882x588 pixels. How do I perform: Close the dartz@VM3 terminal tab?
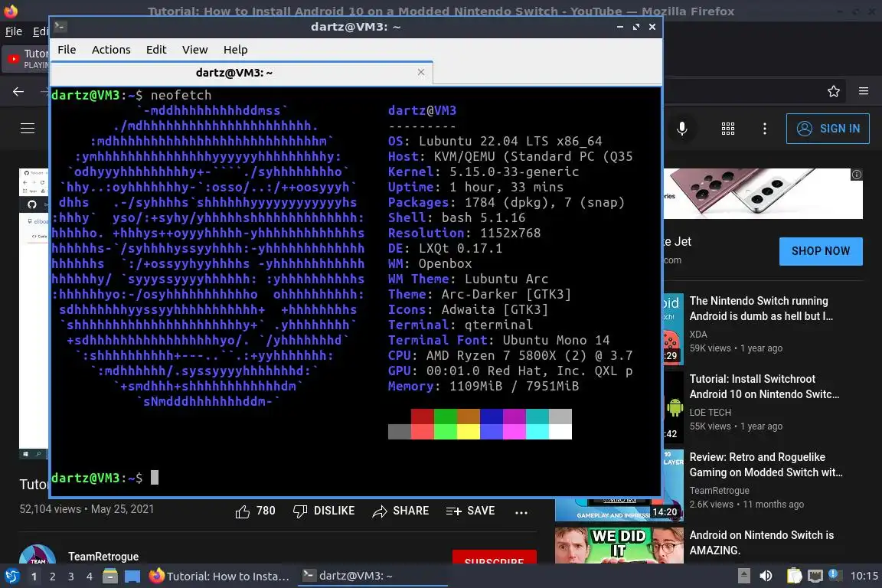pyautogui.click(x=421, y=72)
